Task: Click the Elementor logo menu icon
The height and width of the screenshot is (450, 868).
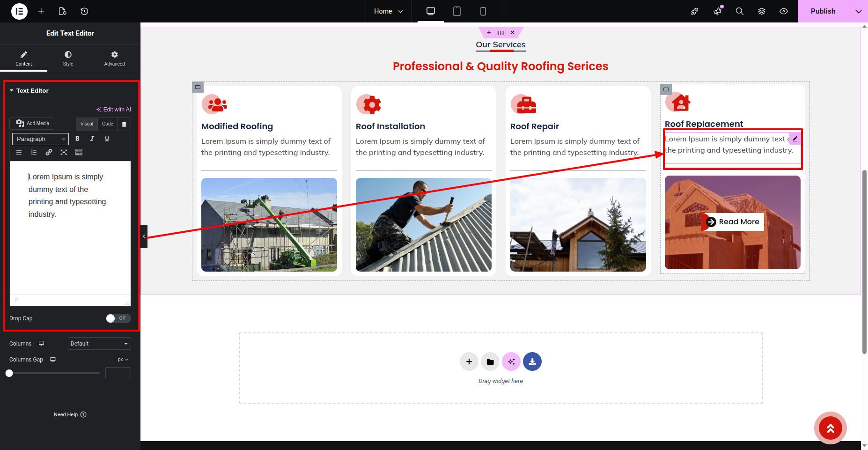Action: [x=19, y=11]
